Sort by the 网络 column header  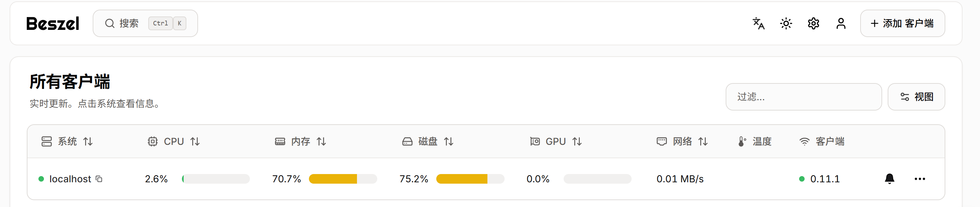click(682, 141)
